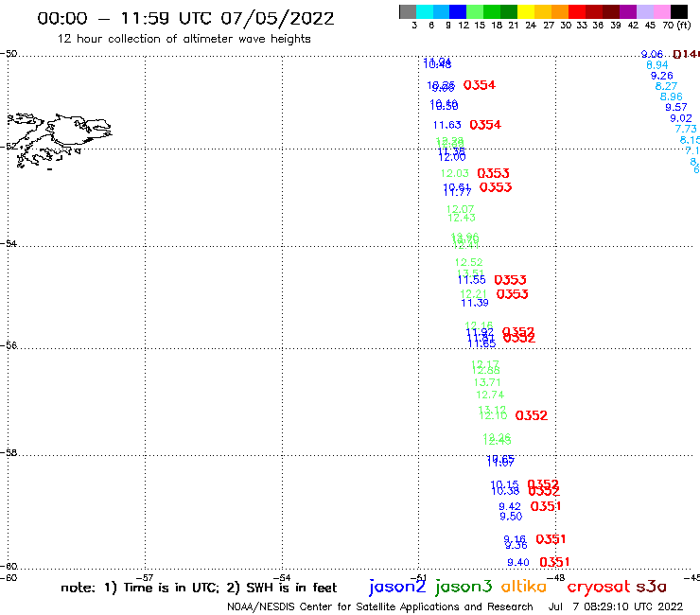Viewport: 700px width, 615px height.
Task: Click the '12.43' wave height value
Action: pyautogui.click(x=462, y=218)
